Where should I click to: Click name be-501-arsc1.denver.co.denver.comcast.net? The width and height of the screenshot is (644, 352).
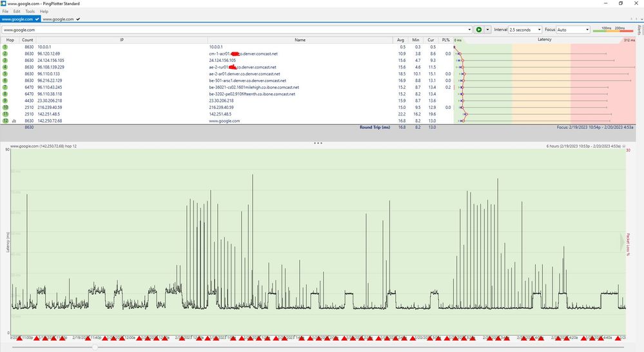tap(248, 81)
